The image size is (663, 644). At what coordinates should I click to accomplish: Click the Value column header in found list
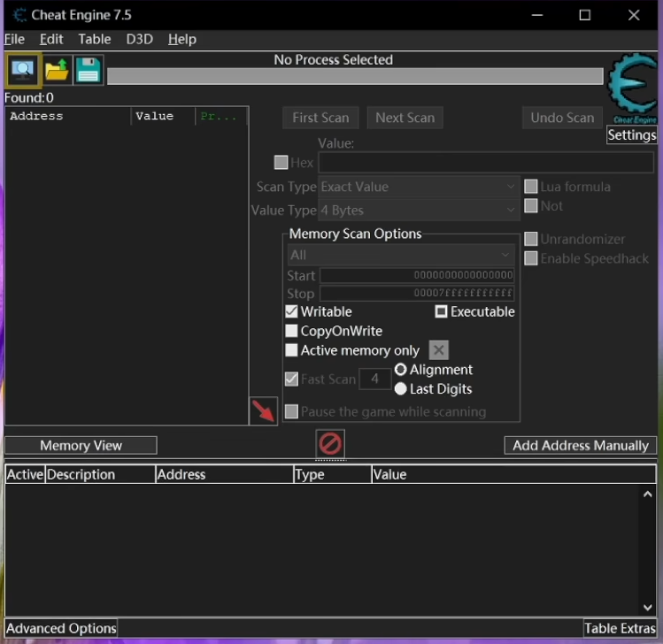(x=163, y=116)
